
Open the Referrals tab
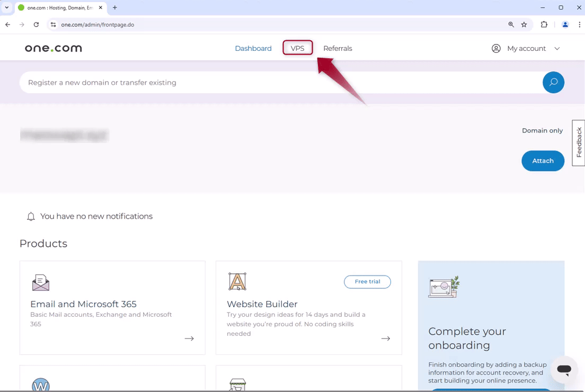point(338,49)
